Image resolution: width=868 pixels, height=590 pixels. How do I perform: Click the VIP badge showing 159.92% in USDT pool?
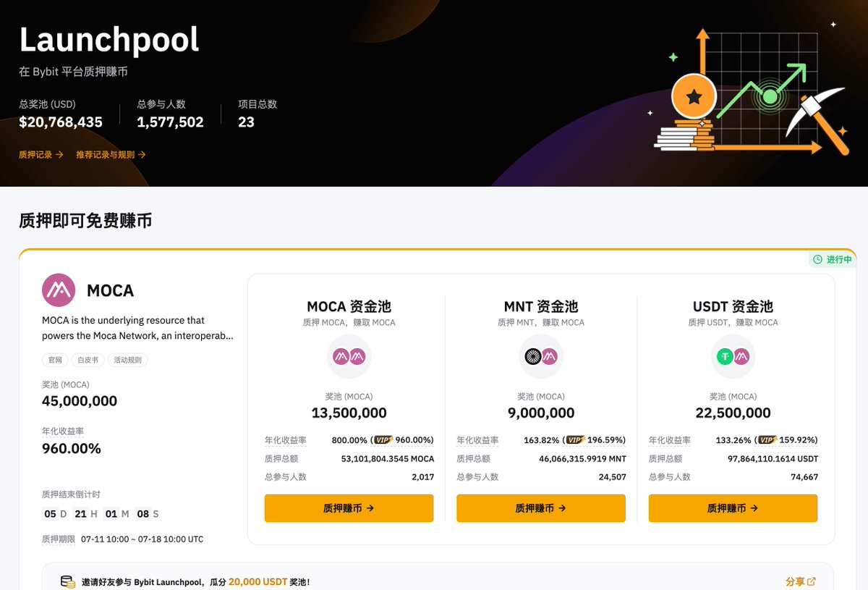pyautogui.click(x=767, y=439)
